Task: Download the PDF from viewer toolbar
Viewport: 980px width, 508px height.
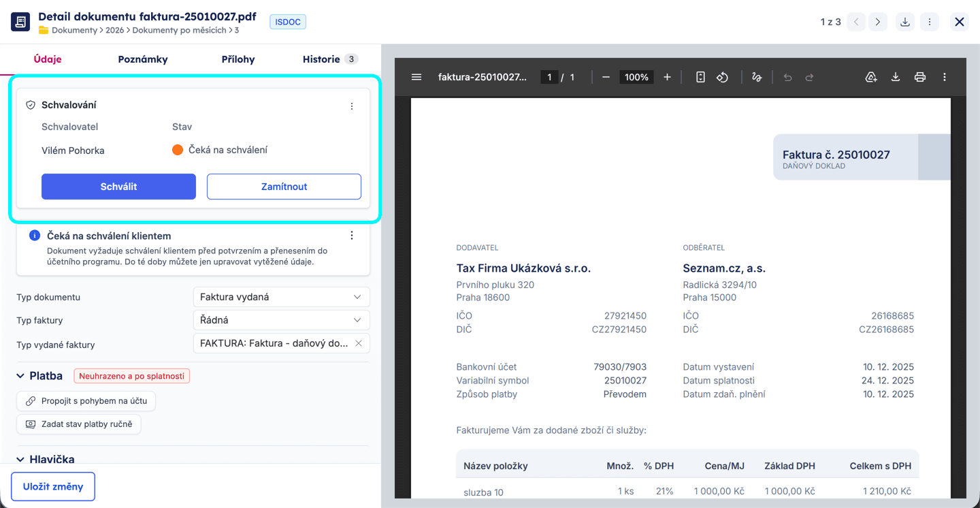Action: pos(896,77)
